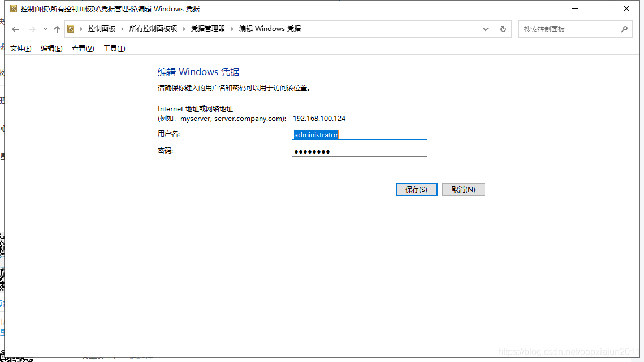Image resolution: width=644 pixels, height=362 pixels.
Task: Click the 编辑 Windows 凭据 heading
Action: [x=198, y=72]
